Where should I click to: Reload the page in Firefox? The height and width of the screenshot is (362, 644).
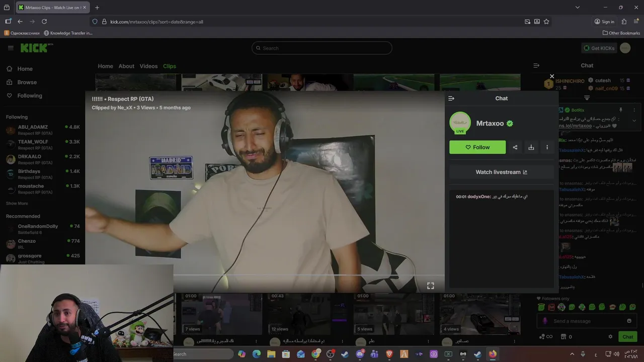[x=44, y=22]
